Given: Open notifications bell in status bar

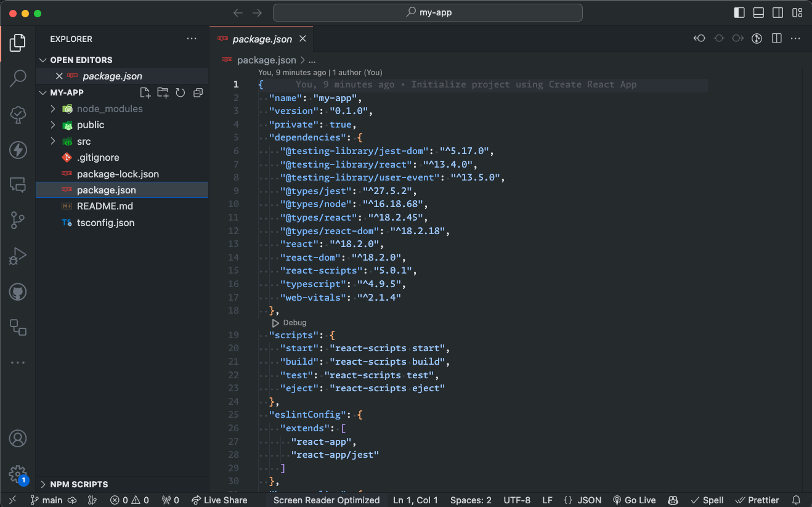Looking at the screenshot, I should coord(796,500).
